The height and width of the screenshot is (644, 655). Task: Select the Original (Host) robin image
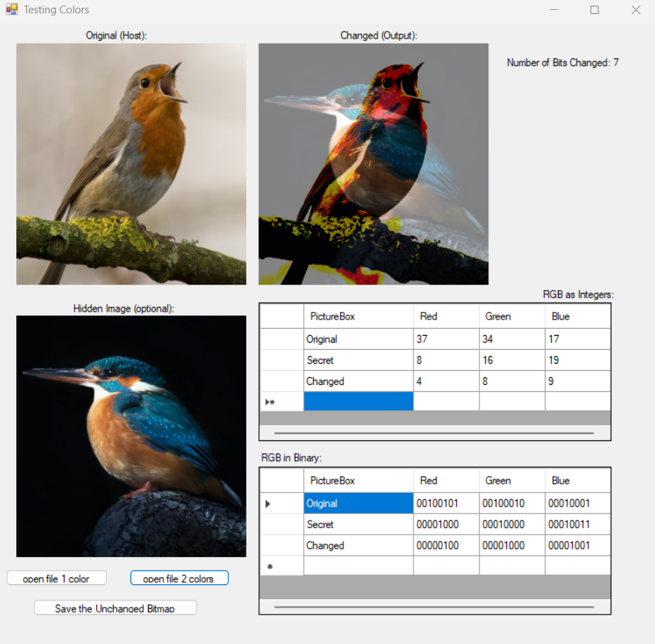click(131, 164)
